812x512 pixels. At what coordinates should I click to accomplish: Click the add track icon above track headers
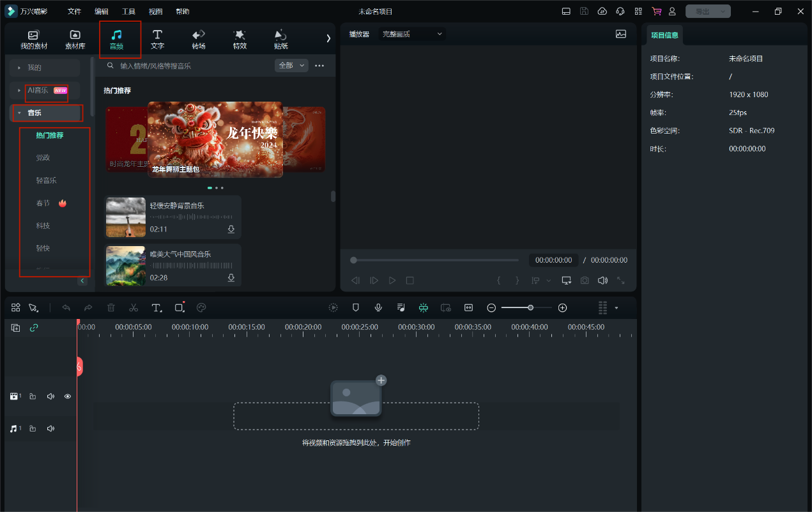[16, 328]
